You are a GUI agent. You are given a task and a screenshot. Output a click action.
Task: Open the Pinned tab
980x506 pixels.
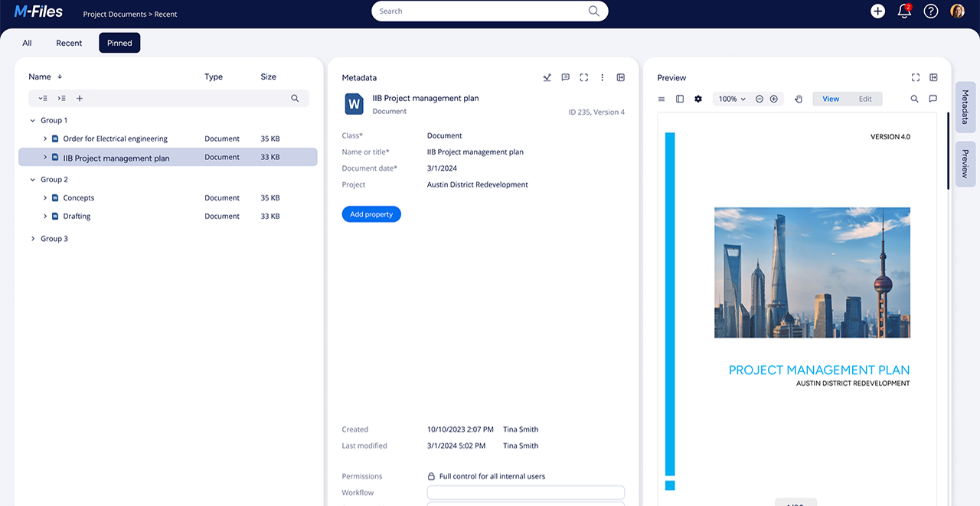[119, 43]
